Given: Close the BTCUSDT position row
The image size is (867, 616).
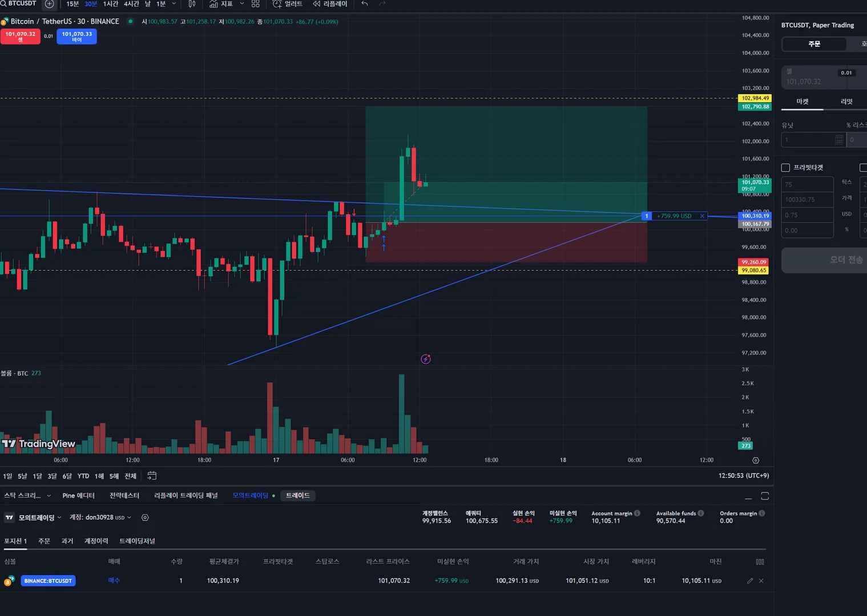Looking at the screenshot, I should coord(761,581).
